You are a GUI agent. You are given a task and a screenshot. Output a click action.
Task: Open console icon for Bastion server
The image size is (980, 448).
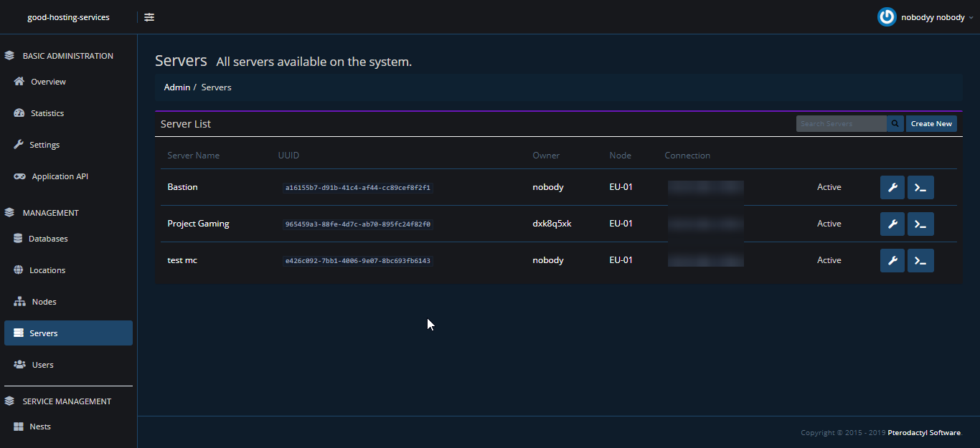920,188
